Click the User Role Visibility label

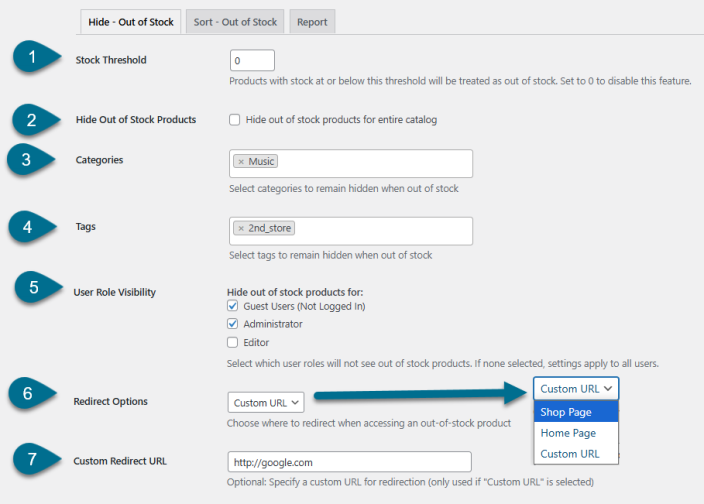[114, 292]
